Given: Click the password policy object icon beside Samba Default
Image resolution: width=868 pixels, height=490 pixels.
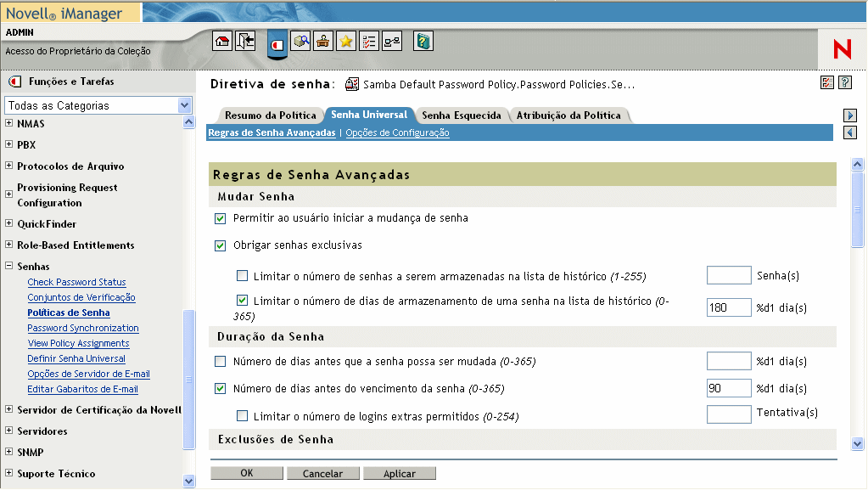Looking at the screenshot, I should pyautogui.click(x=351, y=84).
